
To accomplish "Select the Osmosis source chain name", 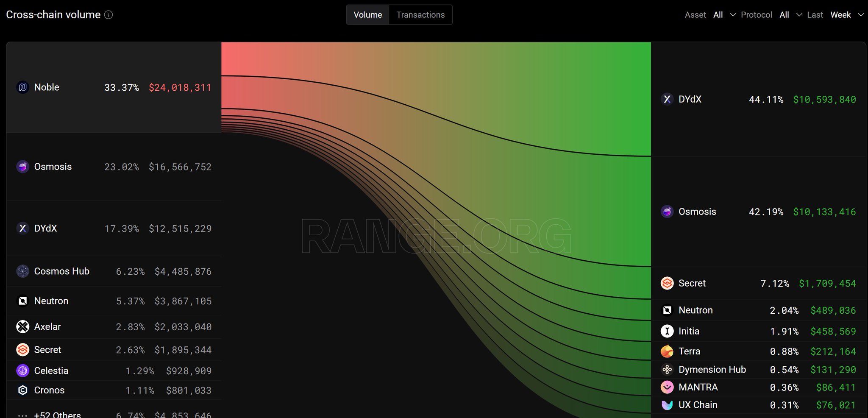I will [53, 167].
